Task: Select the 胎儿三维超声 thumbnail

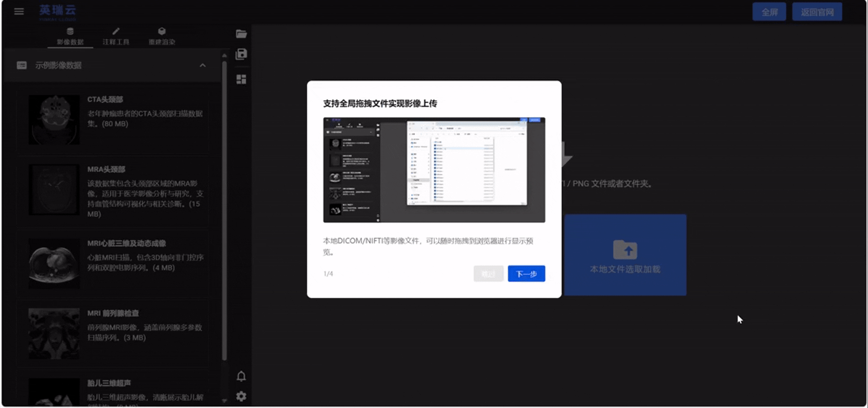Action: tap(54, 392)
